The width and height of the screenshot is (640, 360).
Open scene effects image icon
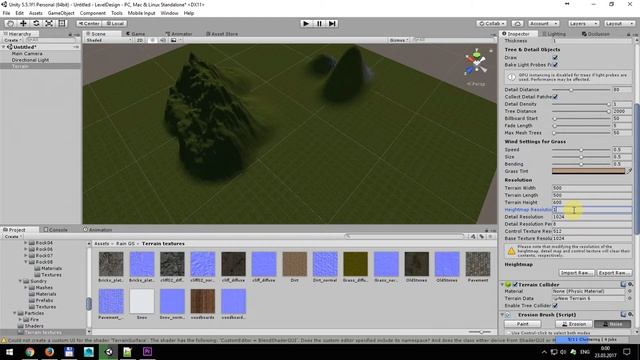tap(173, 40)
